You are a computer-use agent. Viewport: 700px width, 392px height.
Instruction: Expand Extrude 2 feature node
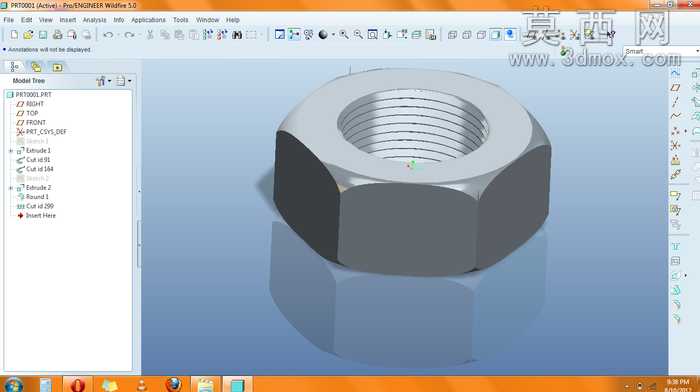point(11,188)
